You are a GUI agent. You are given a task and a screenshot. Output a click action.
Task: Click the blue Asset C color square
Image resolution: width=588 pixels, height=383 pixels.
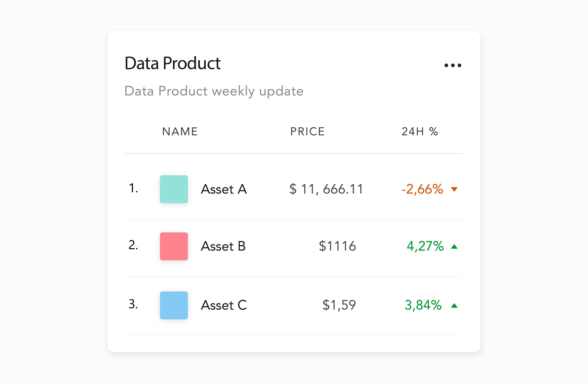point(174,305)
